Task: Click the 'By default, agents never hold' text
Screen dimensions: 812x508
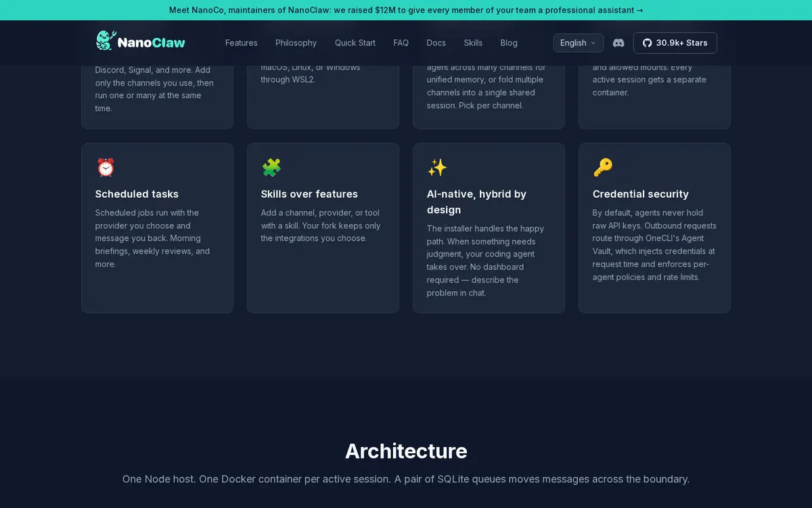Action: coord(654,245)
